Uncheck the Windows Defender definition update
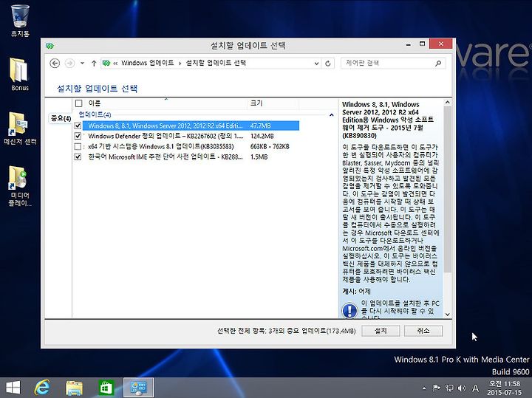 click(x=78, y=136)
